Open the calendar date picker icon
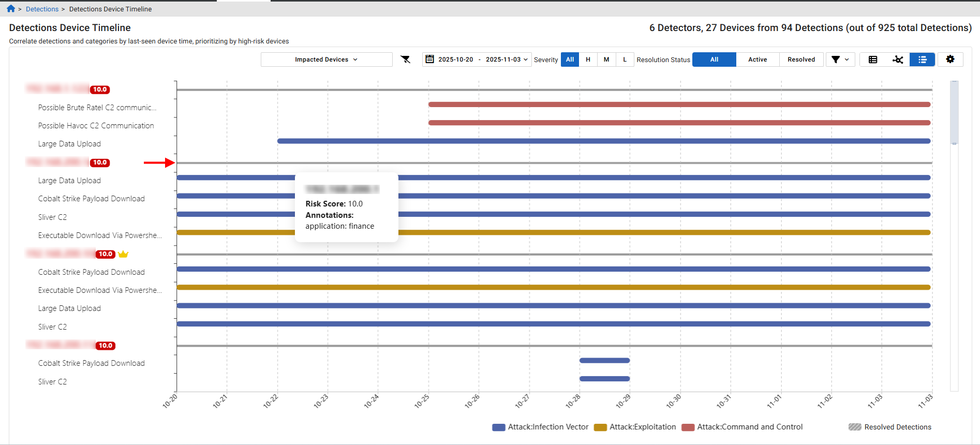Screen dimensions: 980x445 click(x=429, y=60)
